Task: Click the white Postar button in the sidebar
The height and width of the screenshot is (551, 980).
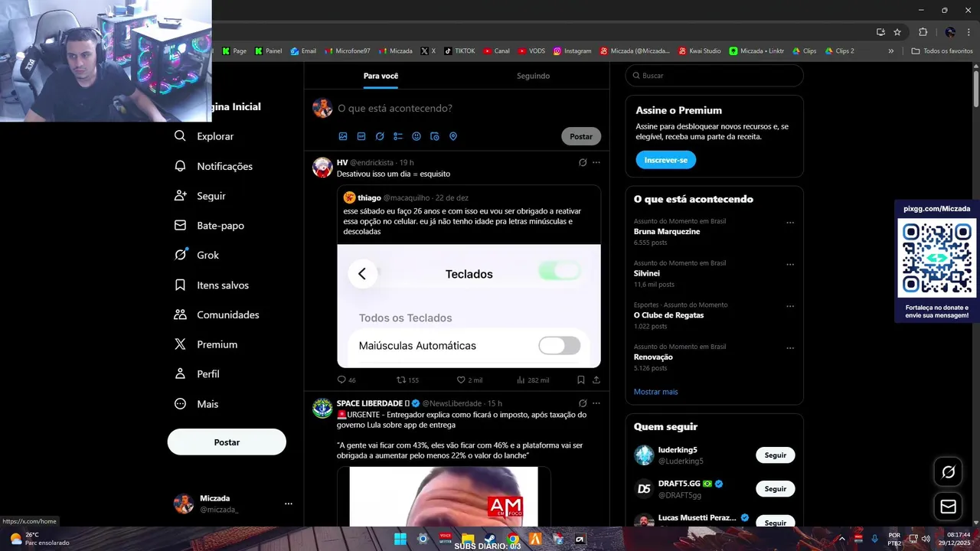Action: click(227, 442)
